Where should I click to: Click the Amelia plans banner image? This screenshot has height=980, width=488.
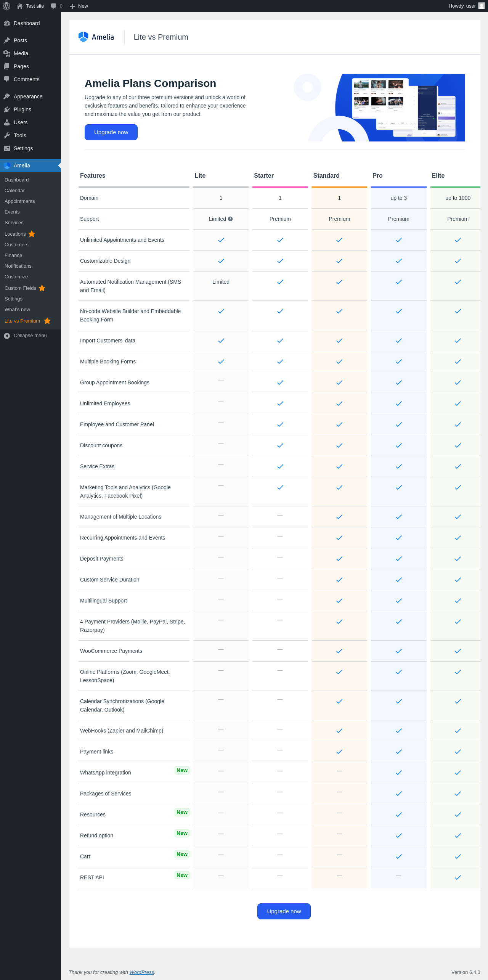(387, 108)
